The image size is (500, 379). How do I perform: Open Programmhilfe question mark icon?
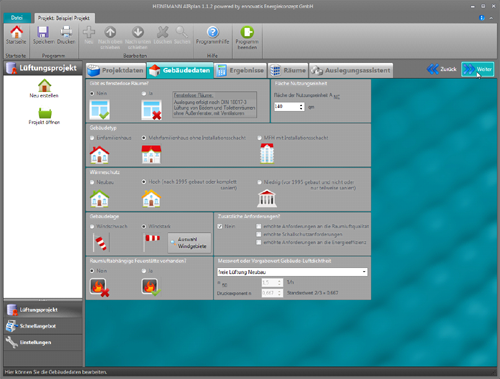(x=213, y=32)
